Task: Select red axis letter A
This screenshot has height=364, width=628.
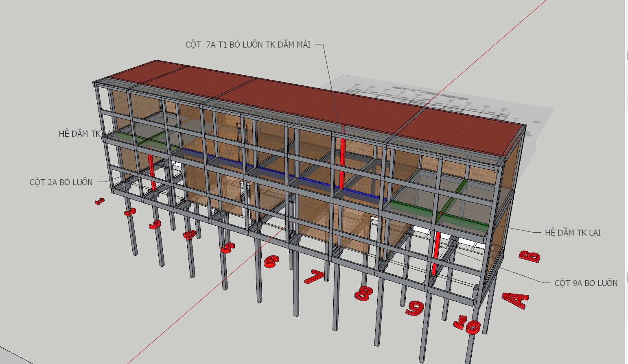Action: [515, 301]
